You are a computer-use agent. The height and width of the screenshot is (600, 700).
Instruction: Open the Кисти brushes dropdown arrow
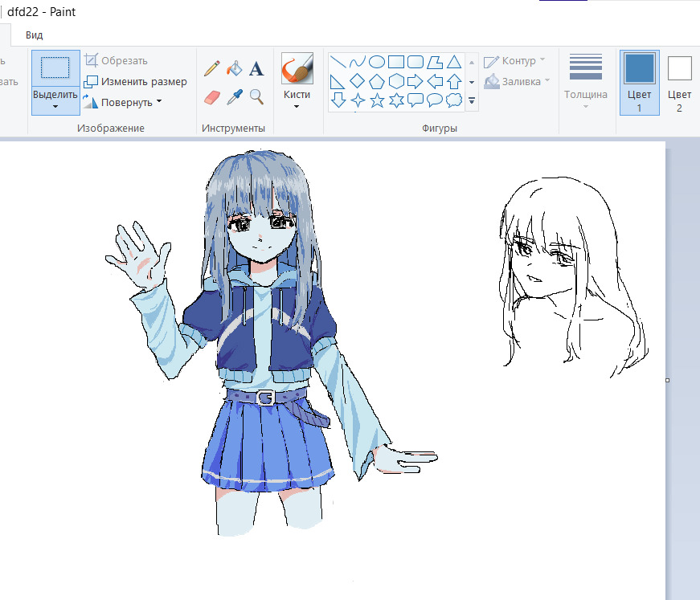click(297, 106)
